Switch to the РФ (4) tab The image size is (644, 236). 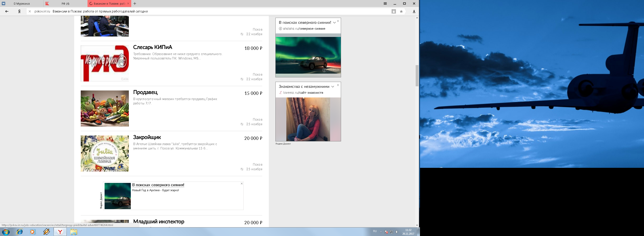(x=65, y=3)
